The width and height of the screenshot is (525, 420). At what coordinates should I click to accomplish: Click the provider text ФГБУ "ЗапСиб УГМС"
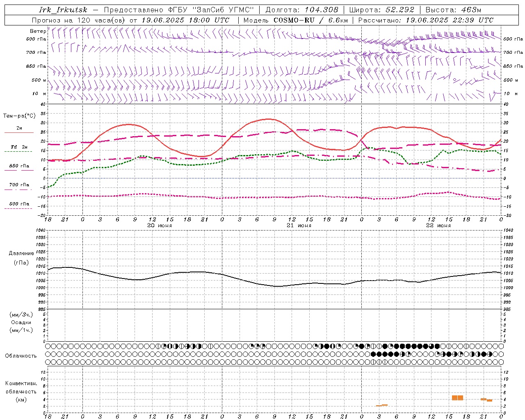coord(211,10)
